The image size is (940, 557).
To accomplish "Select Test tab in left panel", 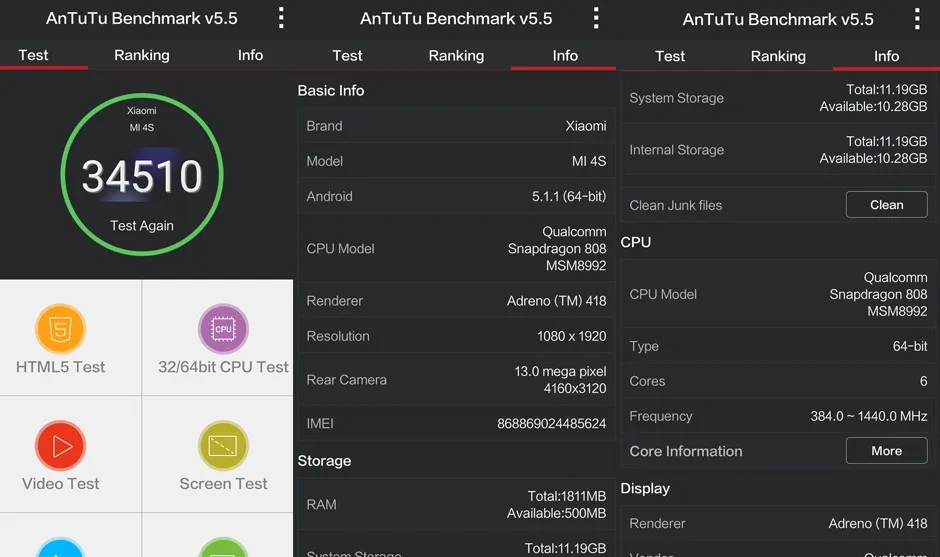I will 33,55.
